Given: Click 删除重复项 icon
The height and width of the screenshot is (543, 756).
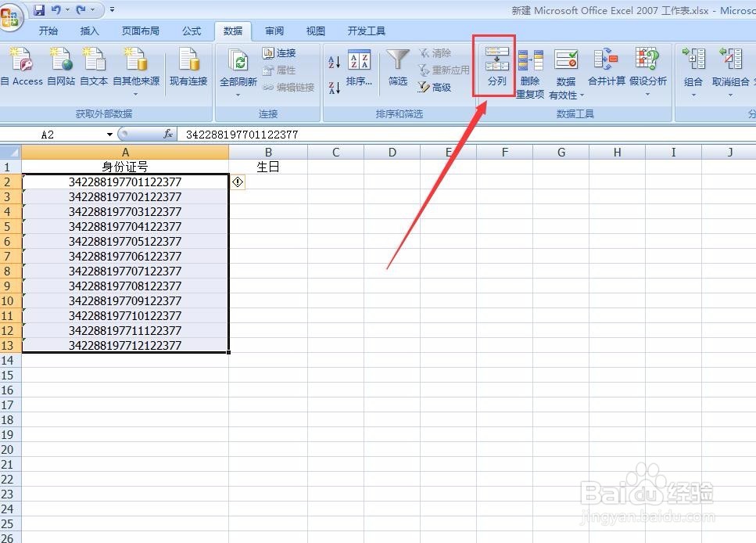Looking at the screenshot, I should [530, 60].
